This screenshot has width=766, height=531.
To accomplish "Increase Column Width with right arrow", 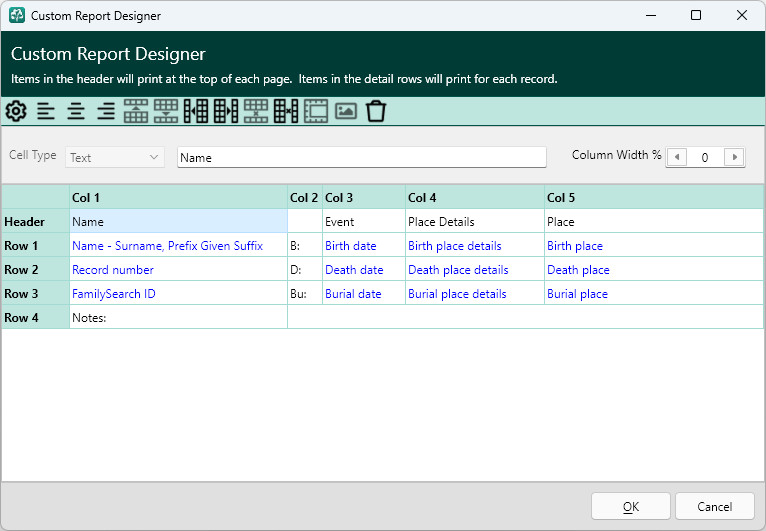I will point(734,157).
